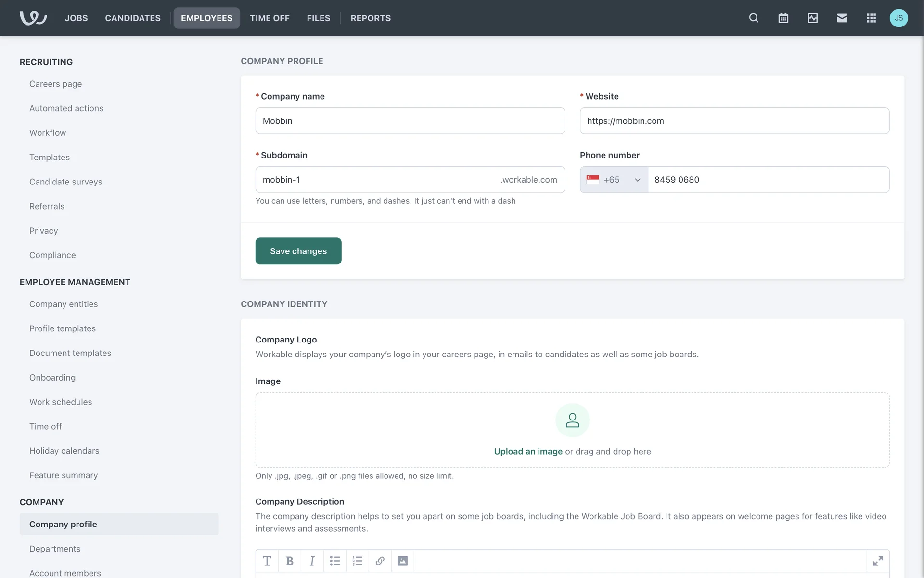Go to the Time Off tab
The height and width of the screenshot is (578, 924).
click(x=269, y=18)
